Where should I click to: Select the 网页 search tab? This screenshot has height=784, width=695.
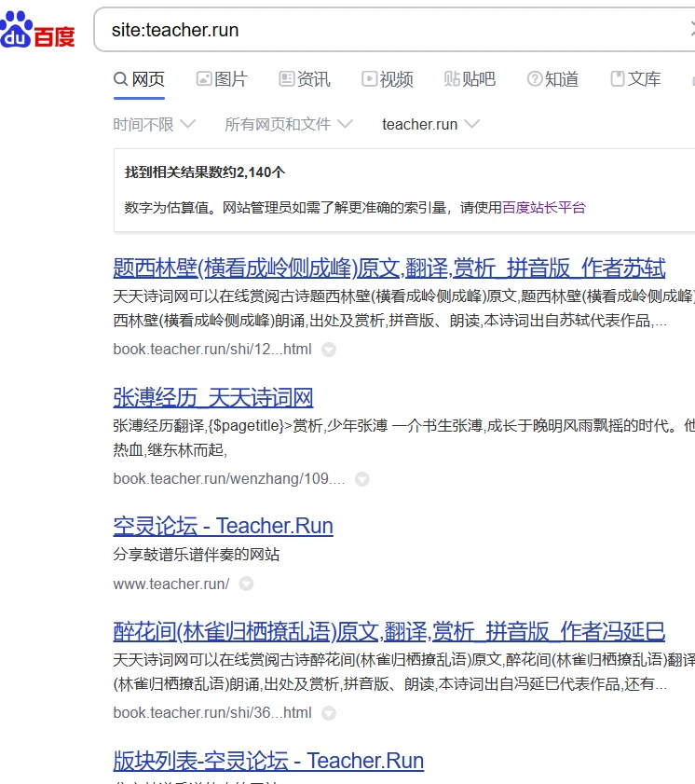click(139, 79)
